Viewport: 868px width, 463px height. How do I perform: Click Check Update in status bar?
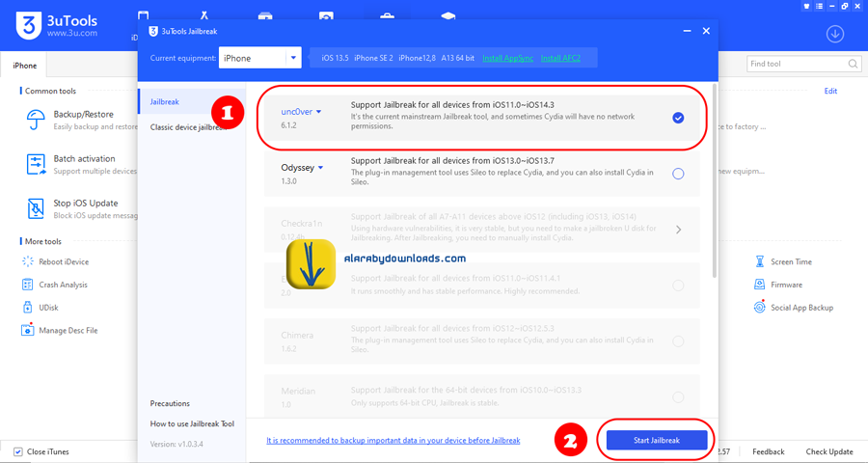point(829,451)
